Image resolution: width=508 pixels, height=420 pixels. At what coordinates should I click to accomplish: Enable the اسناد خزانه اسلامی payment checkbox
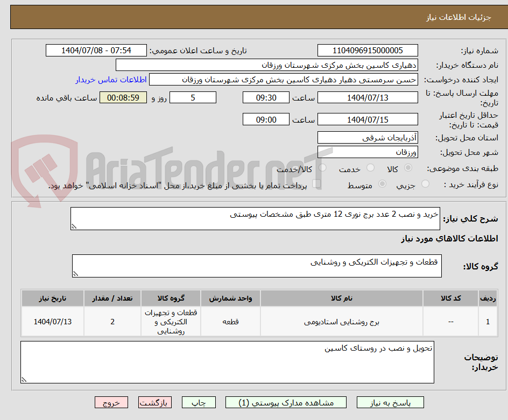(x=317, y=183)
